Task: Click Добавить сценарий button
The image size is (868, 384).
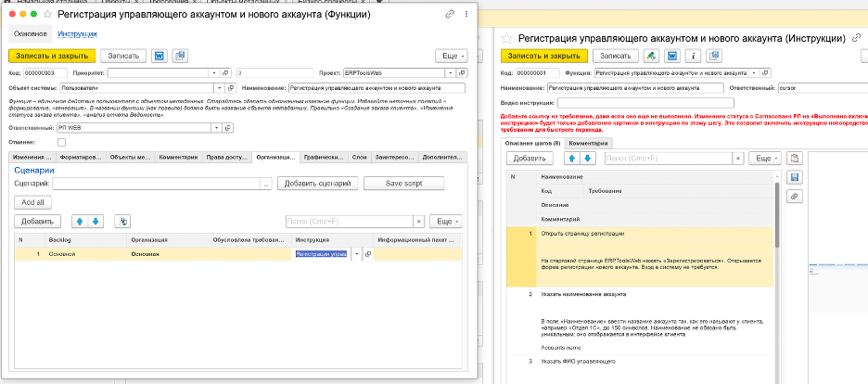Action: click(x=318, y=184)
